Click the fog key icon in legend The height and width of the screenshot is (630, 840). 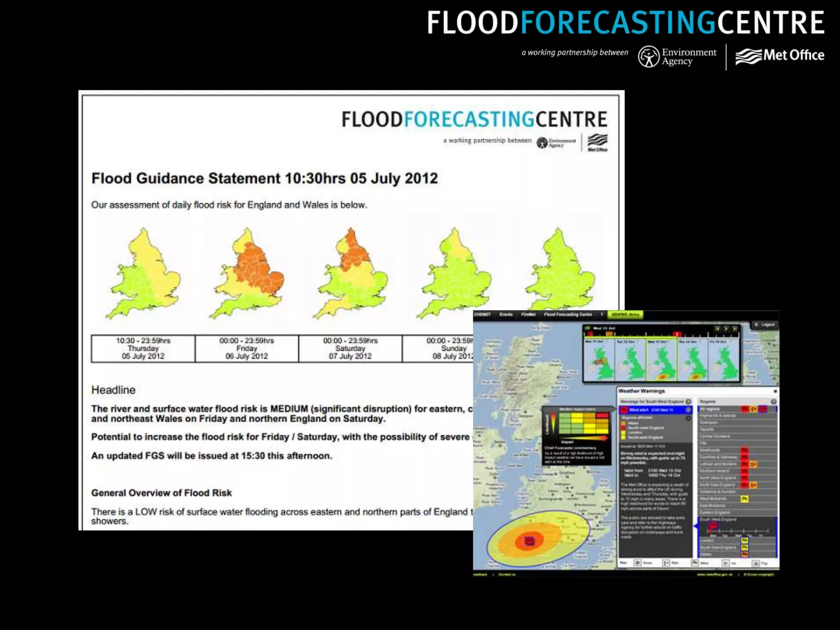(755, 564)
